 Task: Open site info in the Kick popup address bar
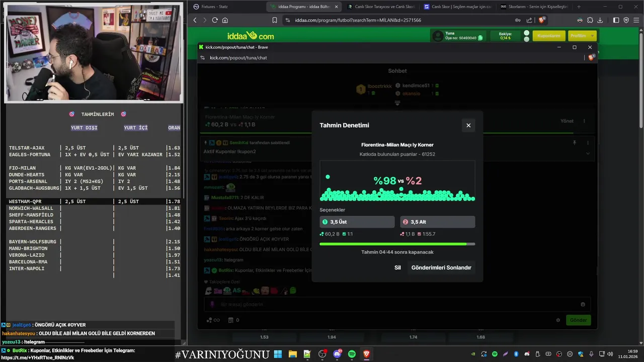(x=203, y=57)
